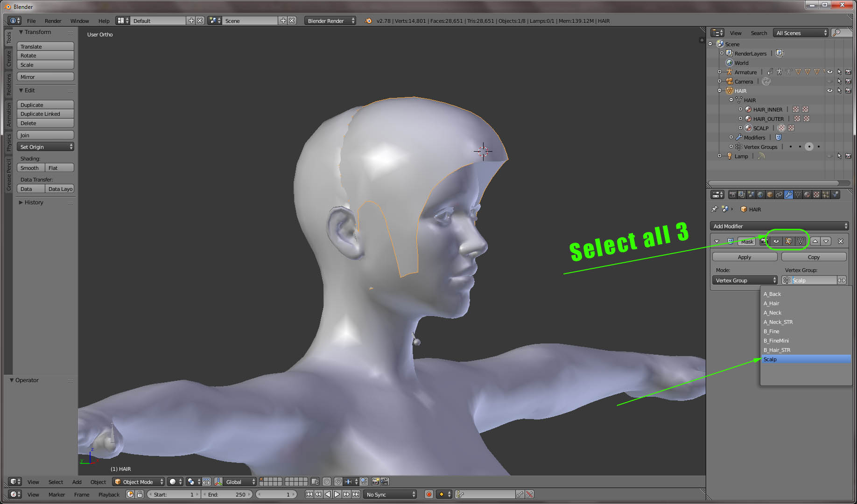Viewport: 857px width, 504px height.
Task: Open the Render Layers properties tab
Action: (742, 195)
